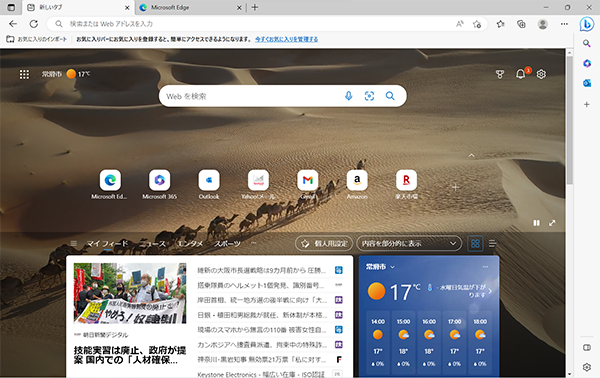Open the notifications bell icon
Viewport: 600px width, 378px height.
pos(520,74)
